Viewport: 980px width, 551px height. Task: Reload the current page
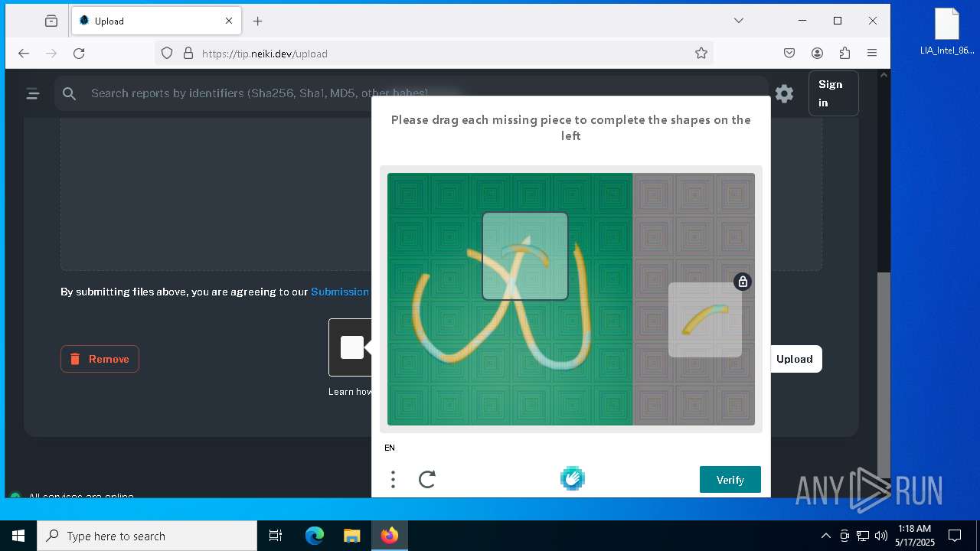[79, 54]
